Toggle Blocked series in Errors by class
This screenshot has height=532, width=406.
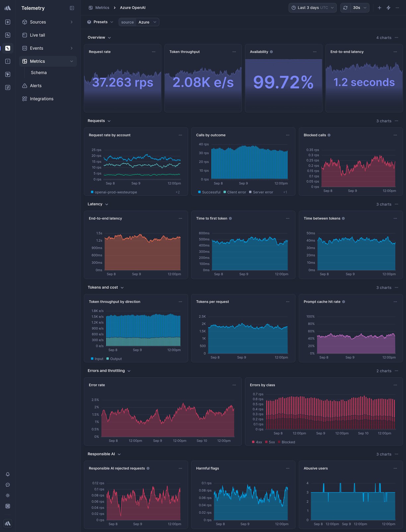[286, 442]
